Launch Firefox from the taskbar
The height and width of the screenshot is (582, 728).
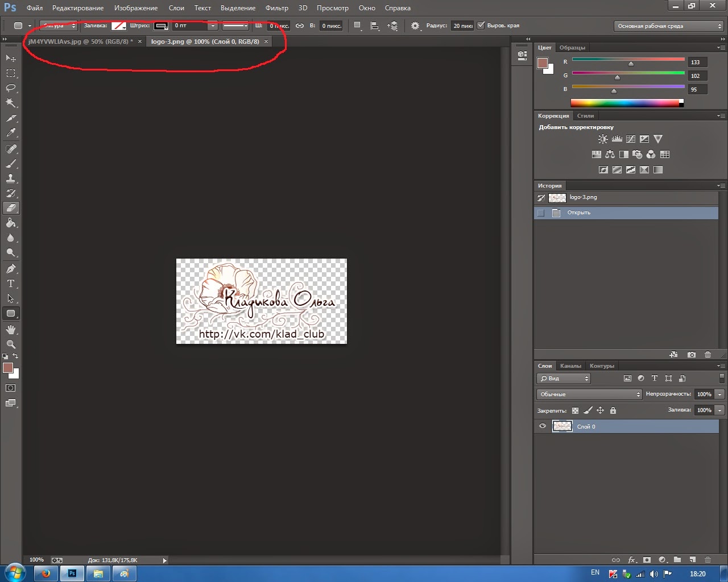[45, 573]
